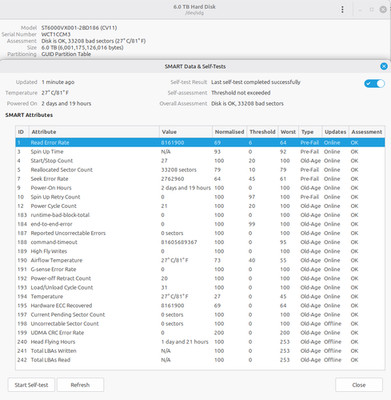Click the Worst column header

(288, 132)
